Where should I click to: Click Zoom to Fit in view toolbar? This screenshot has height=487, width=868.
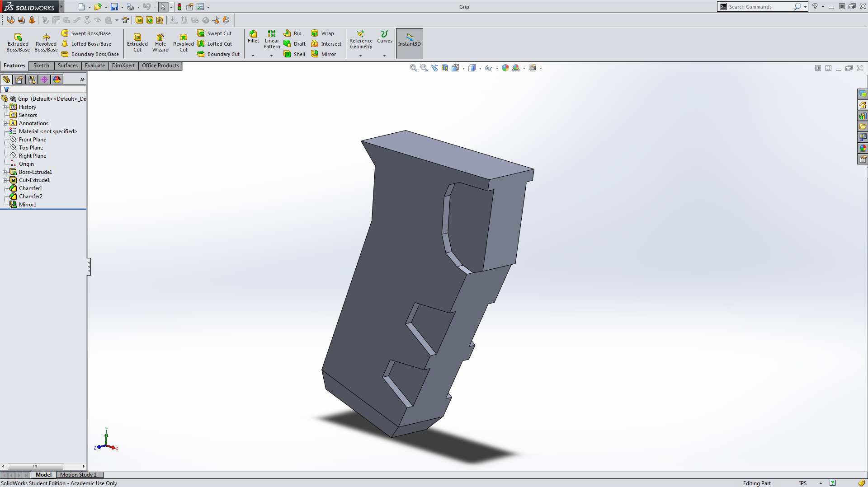click(413, 68)
